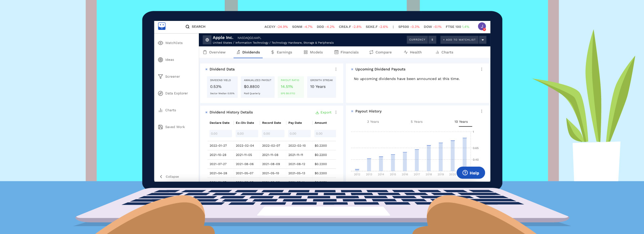Open the Charts tab in top navigation

[x=444, y=52]
